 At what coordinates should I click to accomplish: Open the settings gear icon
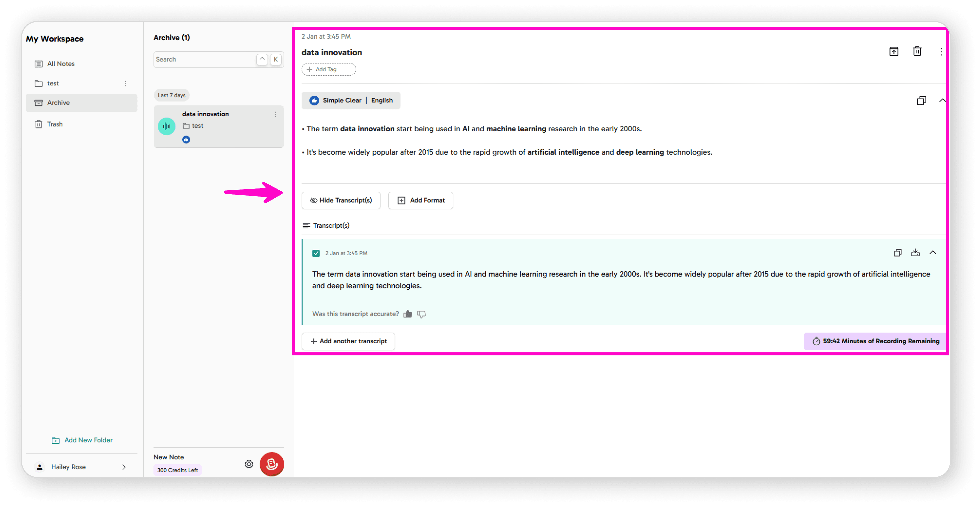click(x=249, y=464)
